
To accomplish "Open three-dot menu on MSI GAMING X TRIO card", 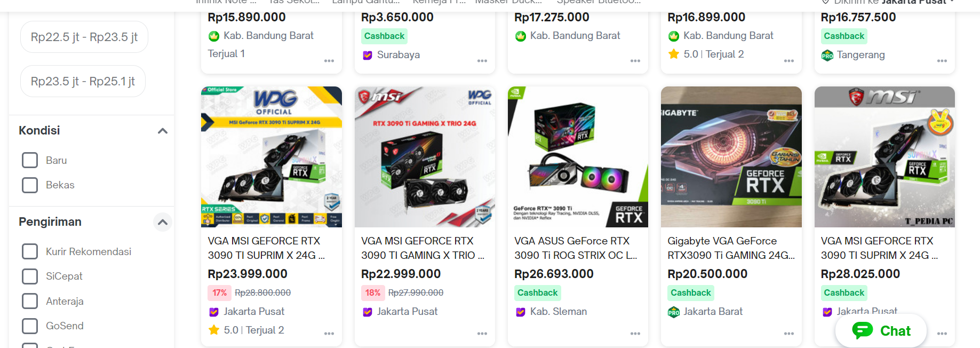I will [482, 334].
